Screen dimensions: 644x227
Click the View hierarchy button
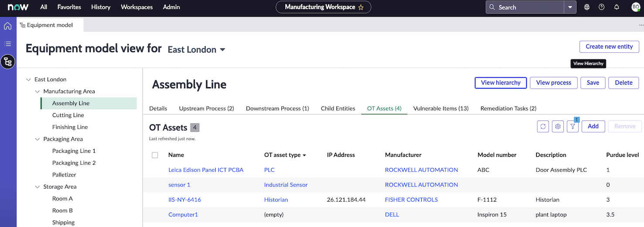(x=501, y=83)
